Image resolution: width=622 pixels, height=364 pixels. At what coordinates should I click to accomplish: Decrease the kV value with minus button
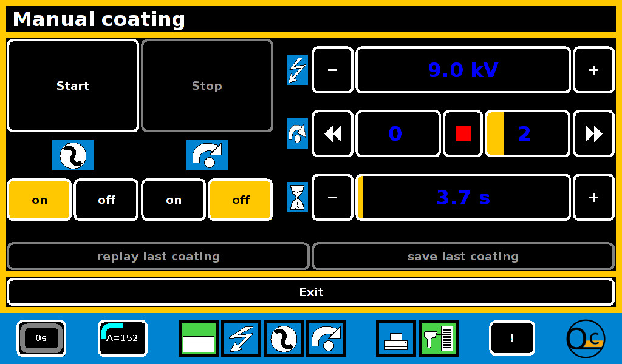332,70
